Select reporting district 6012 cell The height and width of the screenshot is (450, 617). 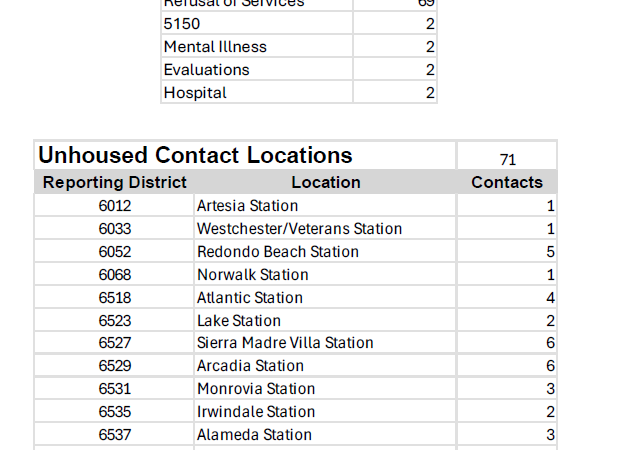(x=114, y=206)
